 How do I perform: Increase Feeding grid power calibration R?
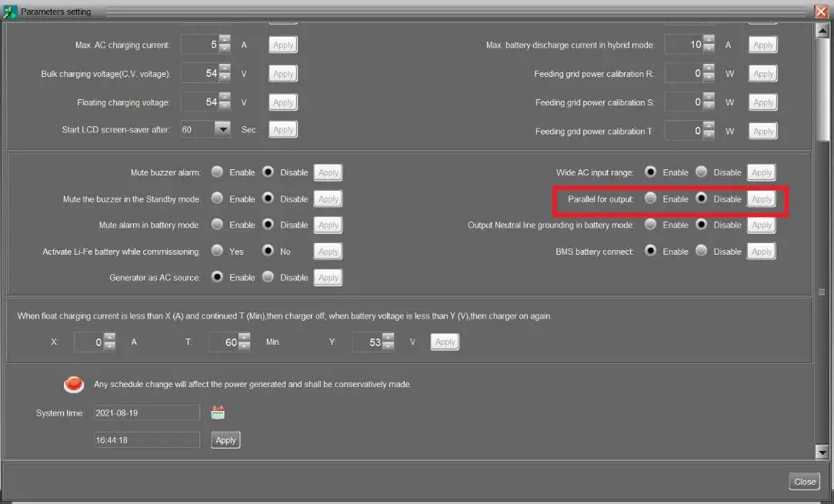pyautogui.click(x=709, y=68)
